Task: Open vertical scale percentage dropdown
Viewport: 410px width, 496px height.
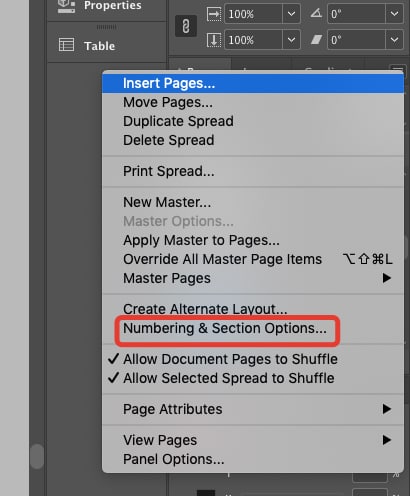Action: tap(291, 40)
